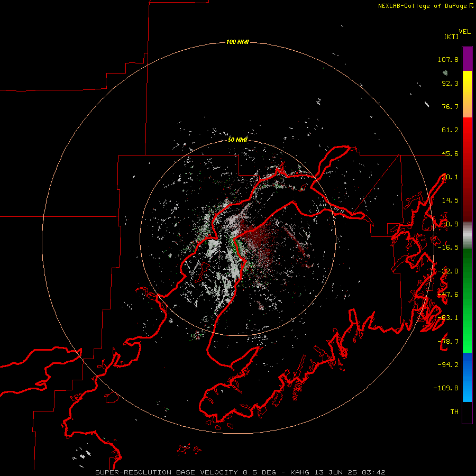Click the 50 NMI range ring label

pos(237,140)
